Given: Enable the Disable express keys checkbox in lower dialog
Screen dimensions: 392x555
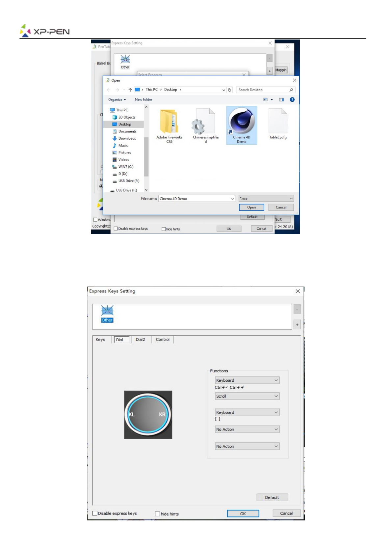Looking at the screenshot, I should 95,513.
